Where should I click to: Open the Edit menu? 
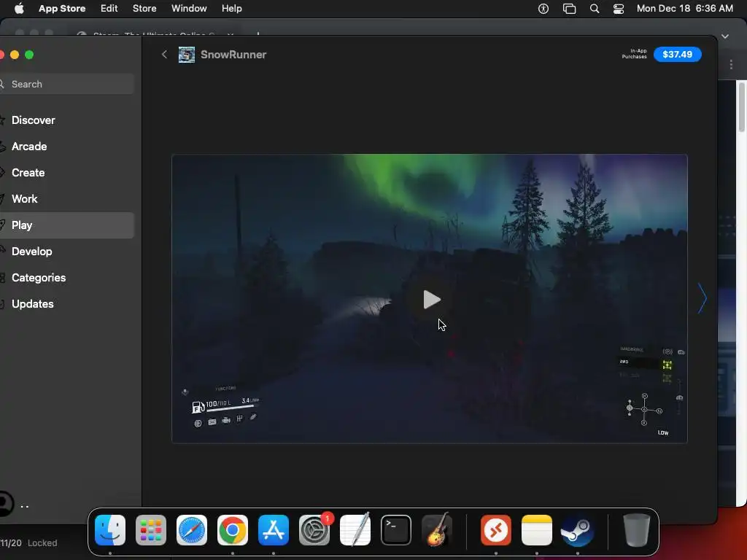(x=109, y=8)
